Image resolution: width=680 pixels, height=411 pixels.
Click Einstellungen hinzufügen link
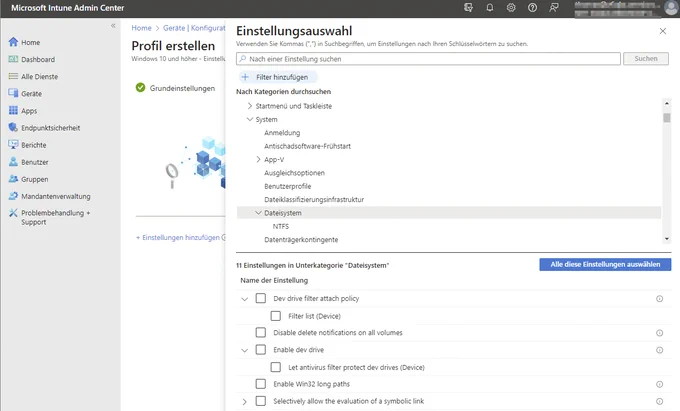pos(180,238)
